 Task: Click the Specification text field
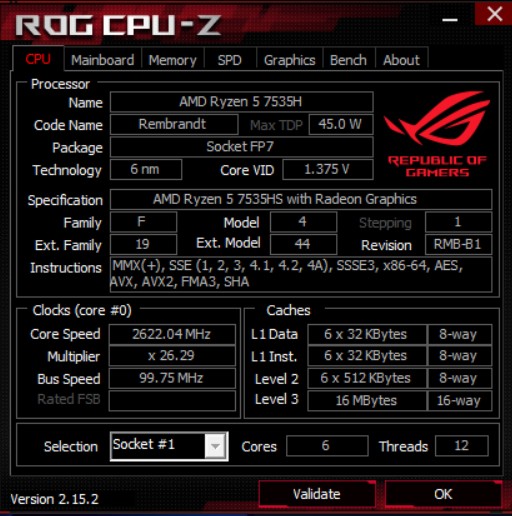coord(301,199)
